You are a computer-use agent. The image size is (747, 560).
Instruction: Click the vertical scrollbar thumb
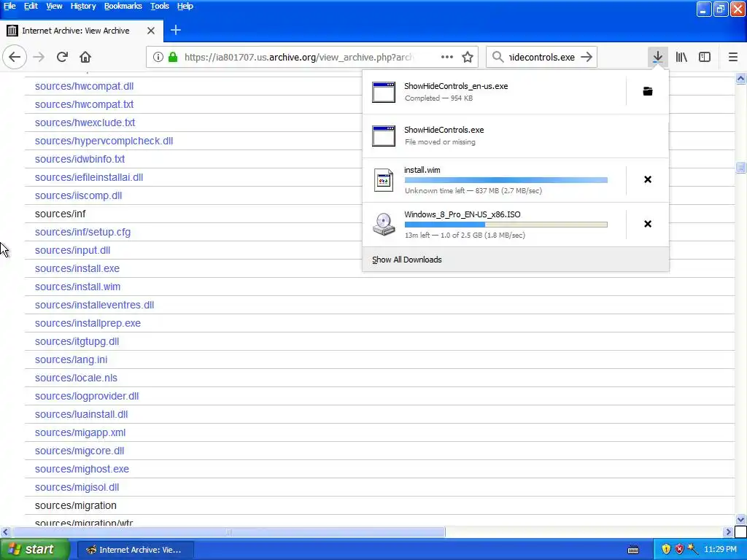coord(740,167)
